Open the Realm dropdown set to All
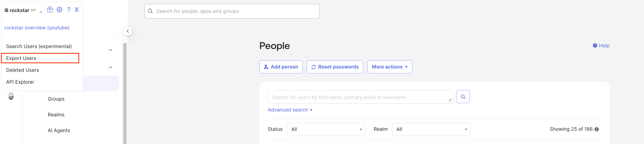The width and height of the screenshot is (644, 144). coord(431,129)
